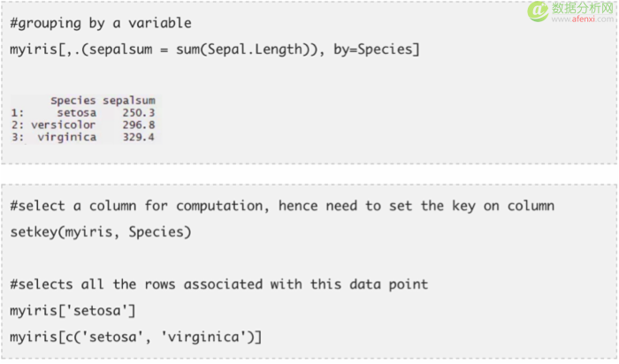Click the myiris['setosa'] code line
This screenshot has height=364, width=619.
[x=73, y=311]
